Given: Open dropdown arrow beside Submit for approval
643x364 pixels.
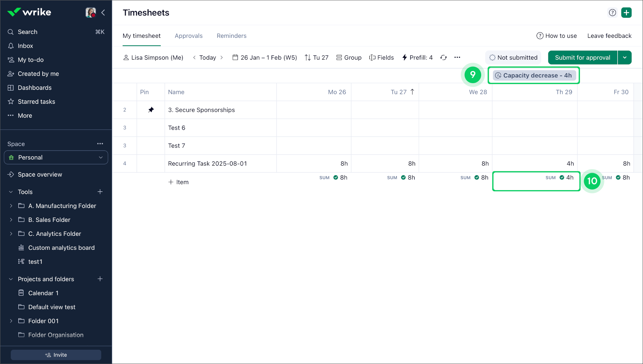Looking at the screenshot, I should point(624,57).
